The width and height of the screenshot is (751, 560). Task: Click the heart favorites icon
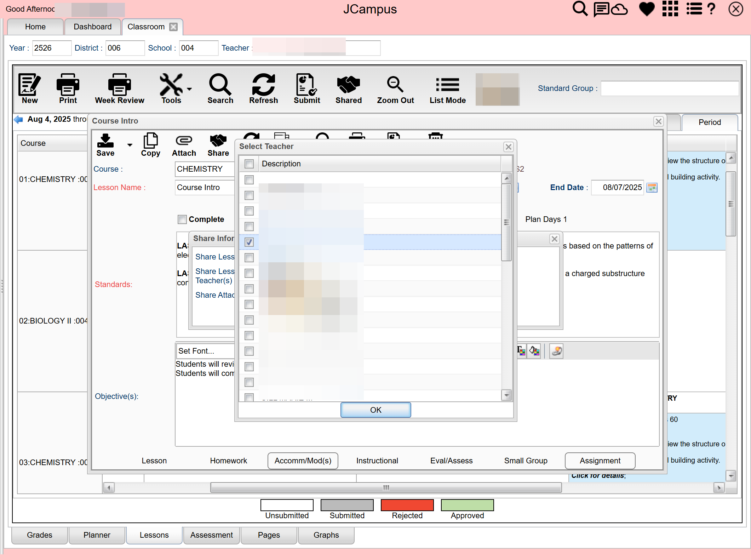point(647,9)
